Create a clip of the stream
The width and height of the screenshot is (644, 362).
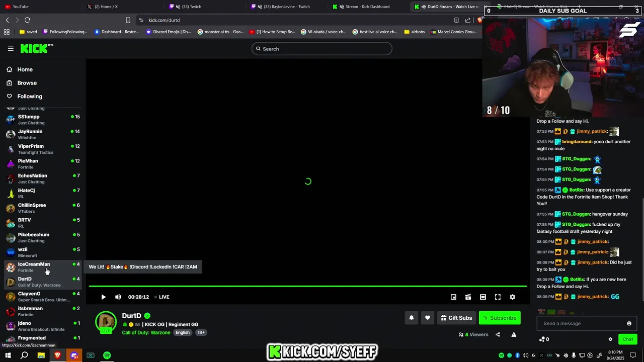click(468, 297)
